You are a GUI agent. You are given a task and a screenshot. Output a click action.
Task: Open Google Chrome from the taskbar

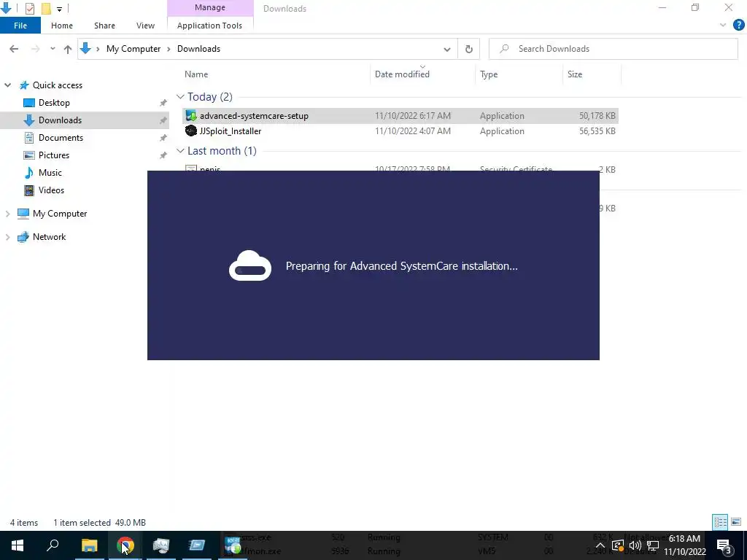[125, 545]
